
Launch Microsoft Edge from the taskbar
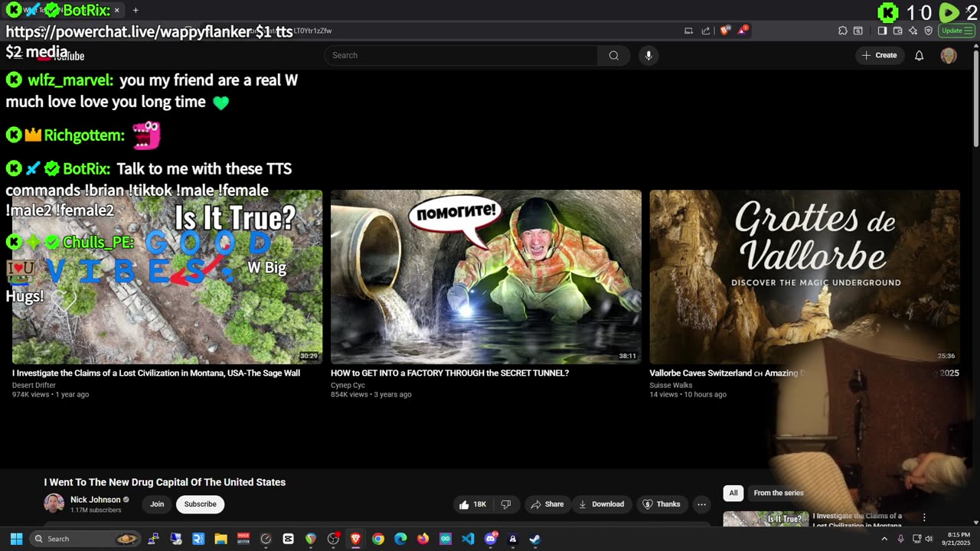400,539
